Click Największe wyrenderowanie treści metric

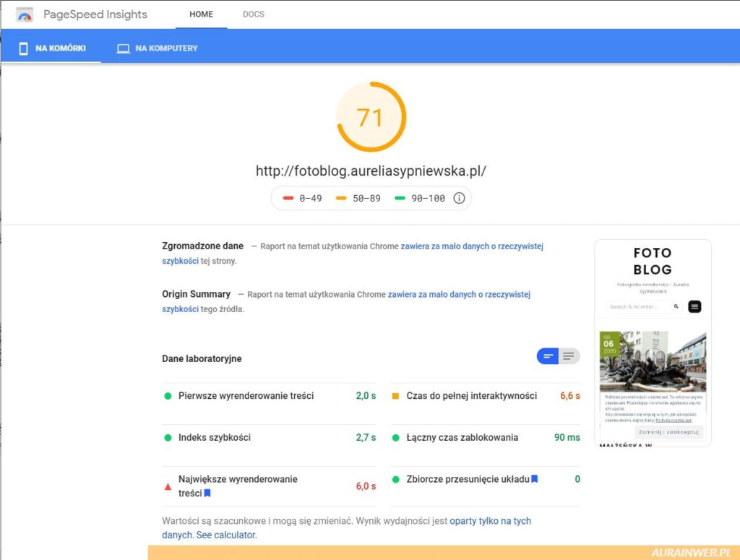click(x=269, y=486)
